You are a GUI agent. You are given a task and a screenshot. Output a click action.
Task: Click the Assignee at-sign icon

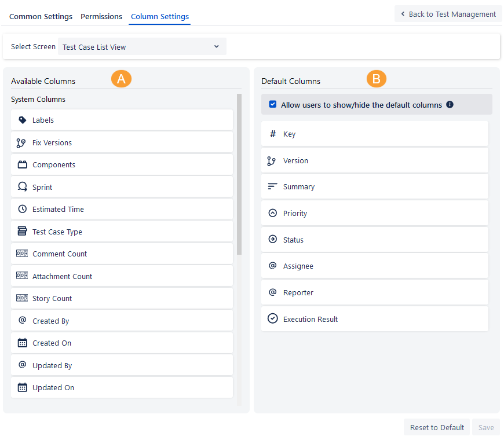point(273,266)
